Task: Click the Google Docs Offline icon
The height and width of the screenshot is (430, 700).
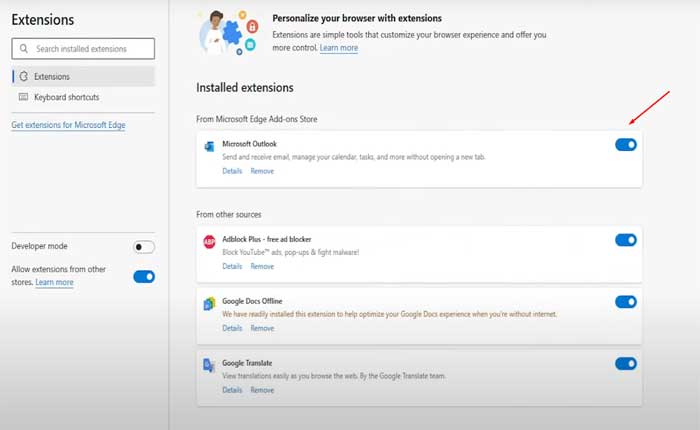Action: (x=210, y=303)
